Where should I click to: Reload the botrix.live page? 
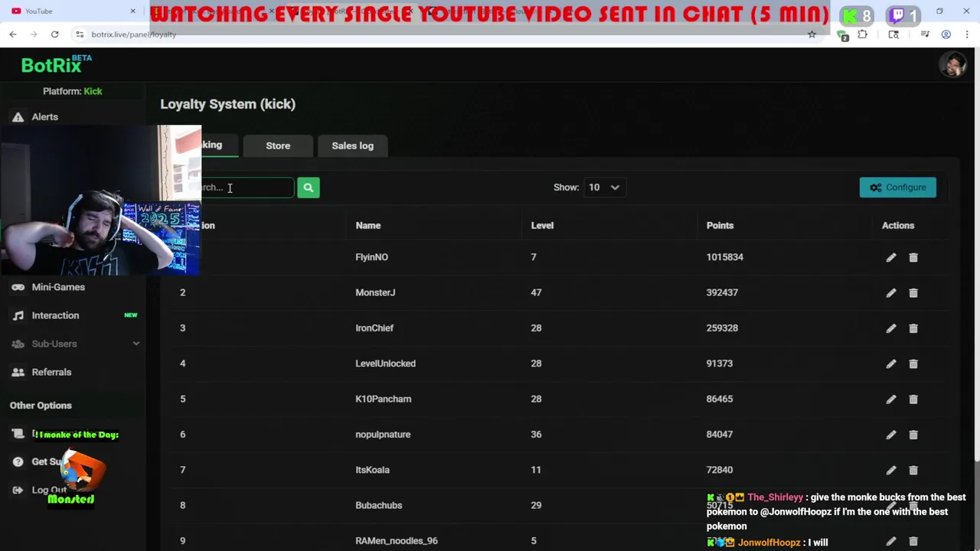click(x=54, y=34)
